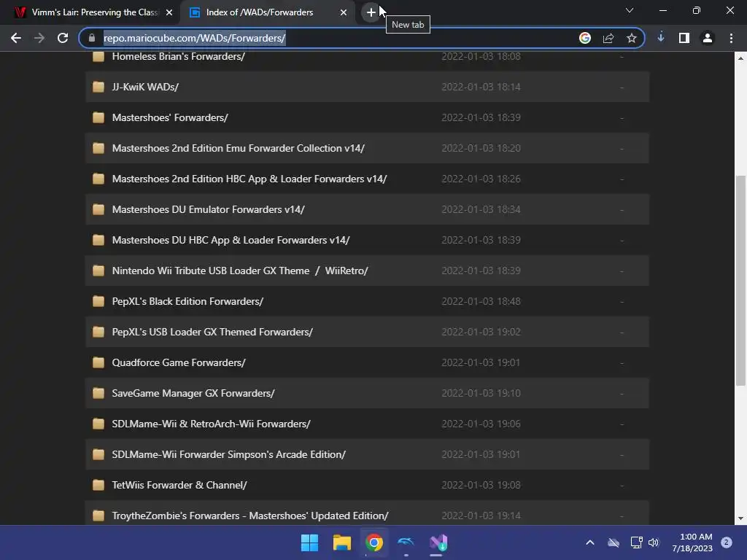
Task: Click the scrollbar up arrow
Action: click(740, 58)
